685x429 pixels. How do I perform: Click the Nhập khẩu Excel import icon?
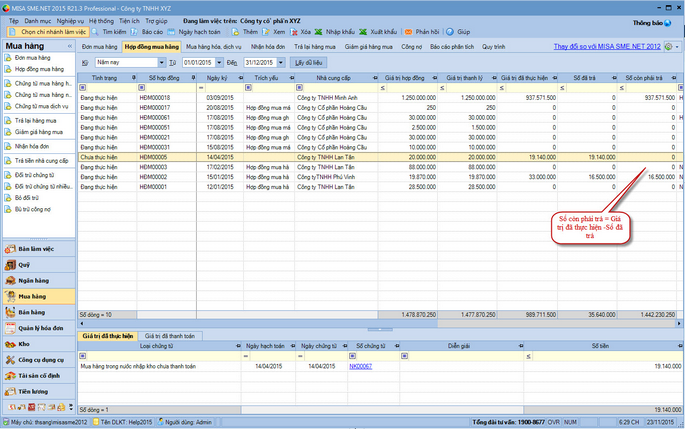tap(318, 32)
